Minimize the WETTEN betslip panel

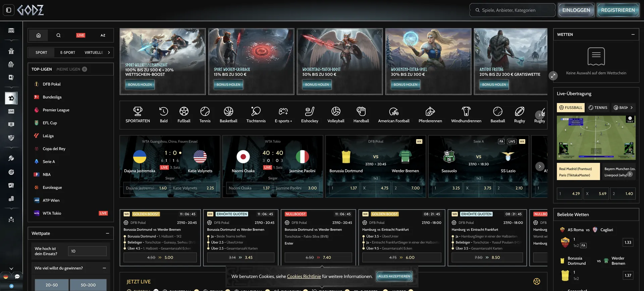pos(633,34)
